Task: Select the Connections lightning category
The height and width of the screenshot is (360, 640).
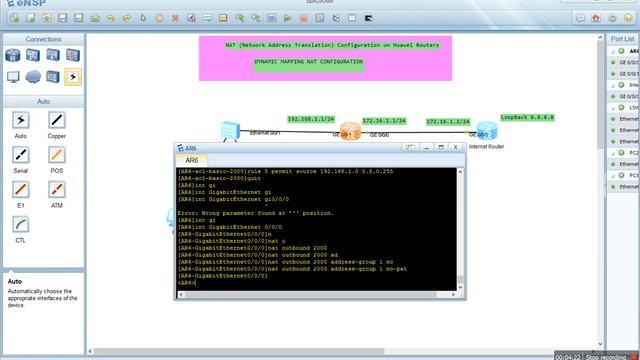Action: click(x=73, y=77)
